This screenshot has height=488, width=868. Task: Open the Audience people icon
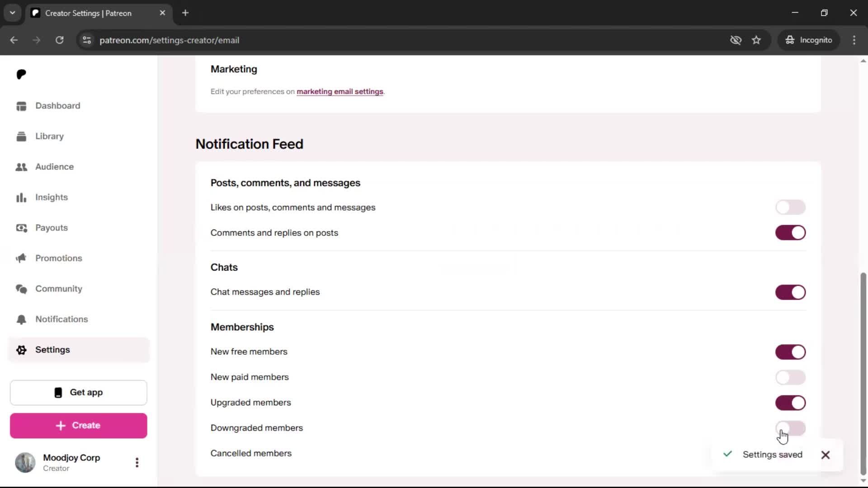point(21,167)
